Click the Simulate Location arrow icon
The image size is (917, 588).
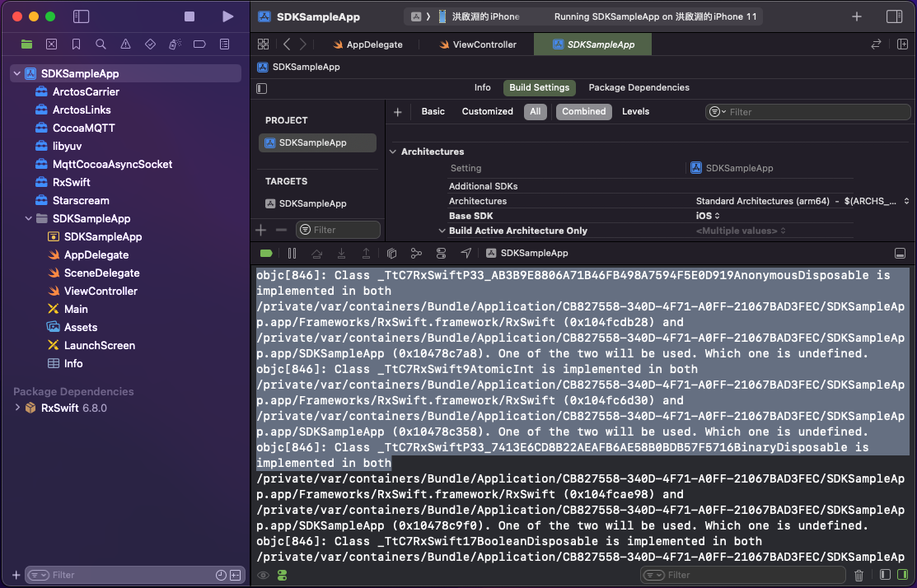(x=466, y=254)
